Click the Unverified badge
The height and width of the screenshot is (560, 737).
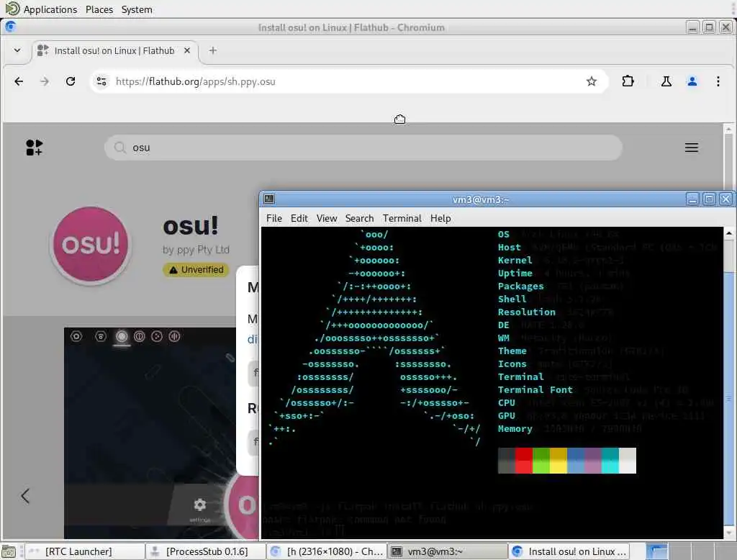(196, 269)
